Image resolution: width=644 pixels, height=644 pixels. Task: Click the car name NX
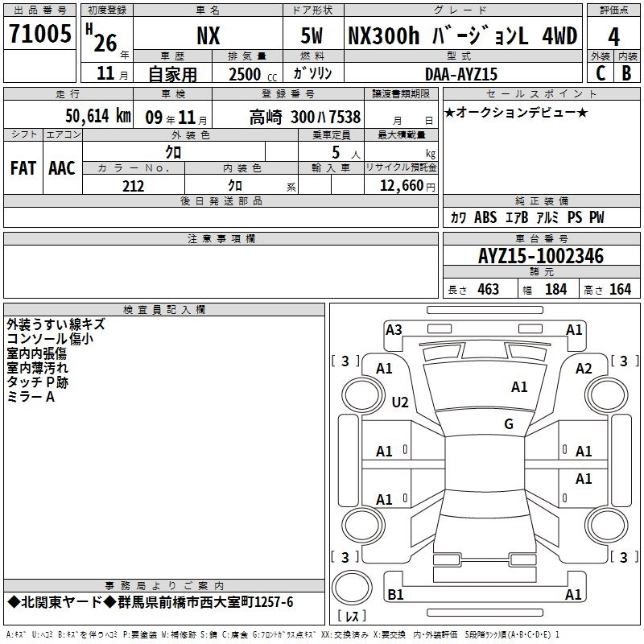pos(208,35)
